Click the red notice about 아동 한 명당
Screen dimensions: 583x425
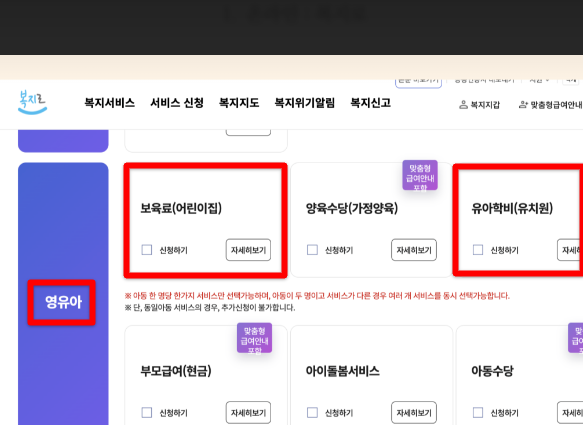pyautogui.click(x=317, y=296)
